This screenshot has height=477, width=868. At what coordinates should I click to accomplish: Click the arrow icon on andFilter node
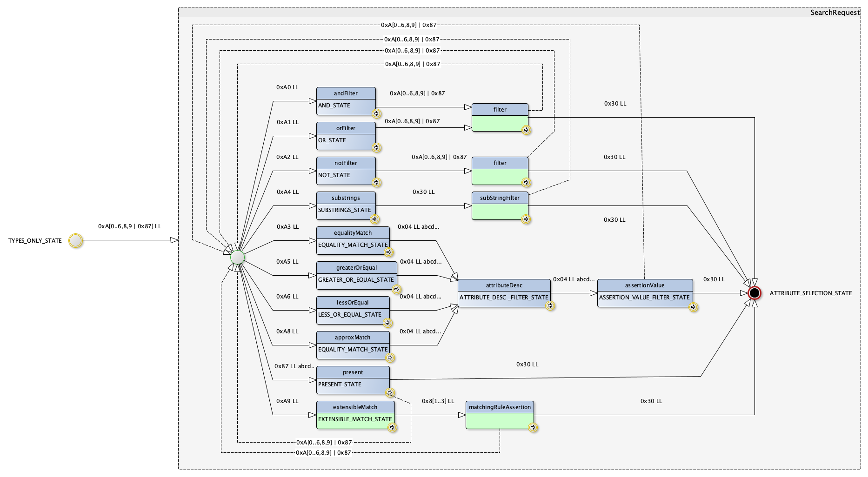(376, 113)
